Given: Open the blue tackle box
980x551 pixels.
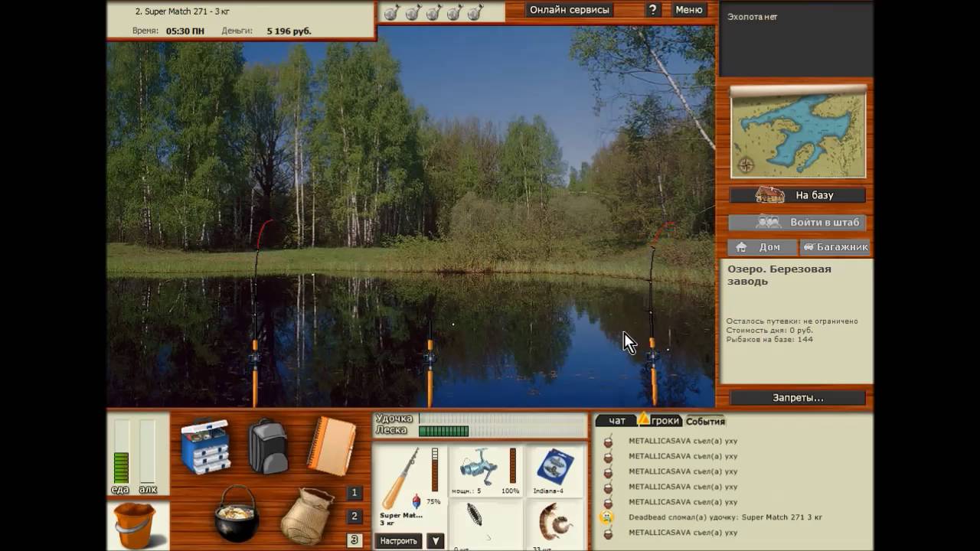Looking at the screenshot, I should pyautogui.click(x=206, y=447).
